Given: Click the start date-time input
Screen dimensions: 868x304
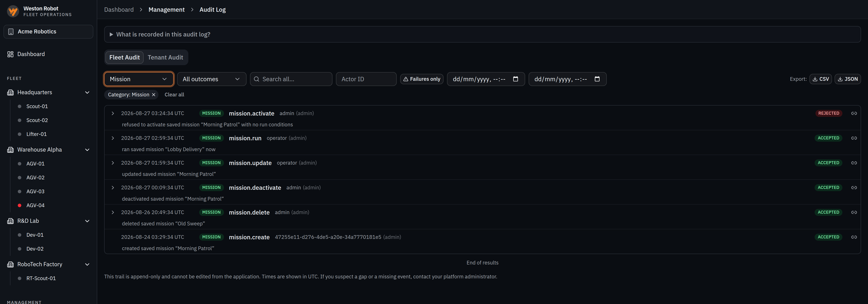Looking at the screenshot, I should [486, 79].
